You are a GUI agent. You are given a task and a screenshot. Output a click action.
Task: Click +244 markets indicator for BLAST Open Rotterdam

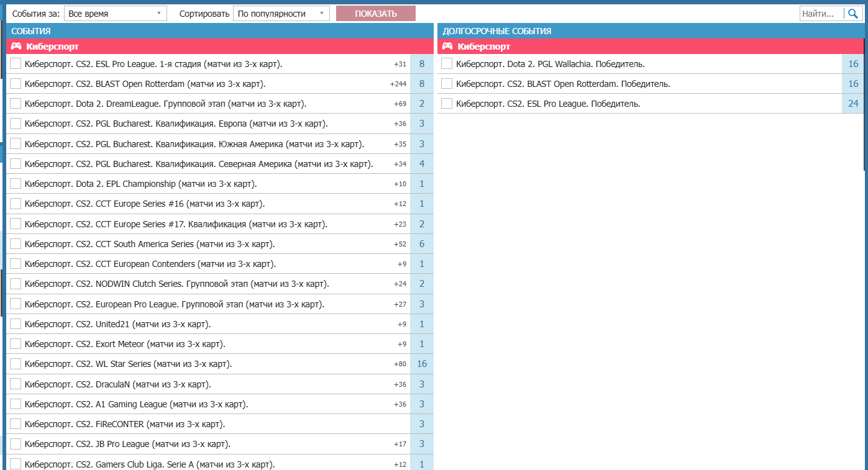[x=398, y=84]
